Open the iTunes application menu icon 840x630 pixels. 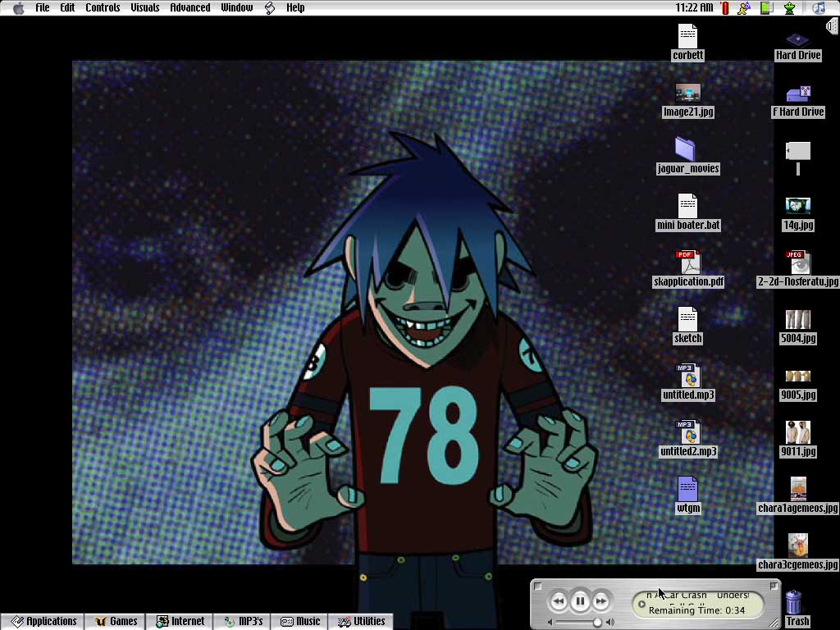(818, 8)
